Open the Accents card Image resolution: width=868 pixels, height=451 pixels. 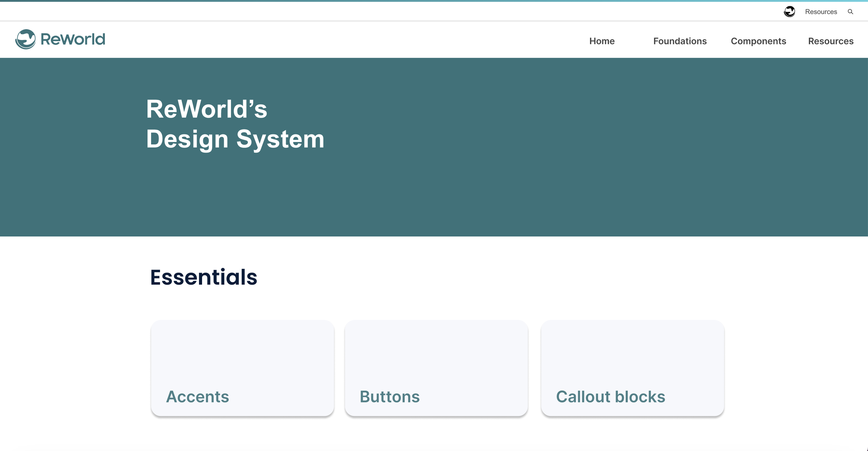point(242,368)
